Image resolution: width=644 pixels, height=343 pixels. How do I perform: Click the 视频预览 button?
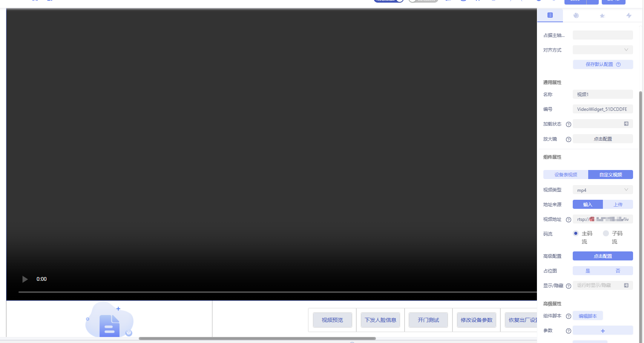pos(332,320)
